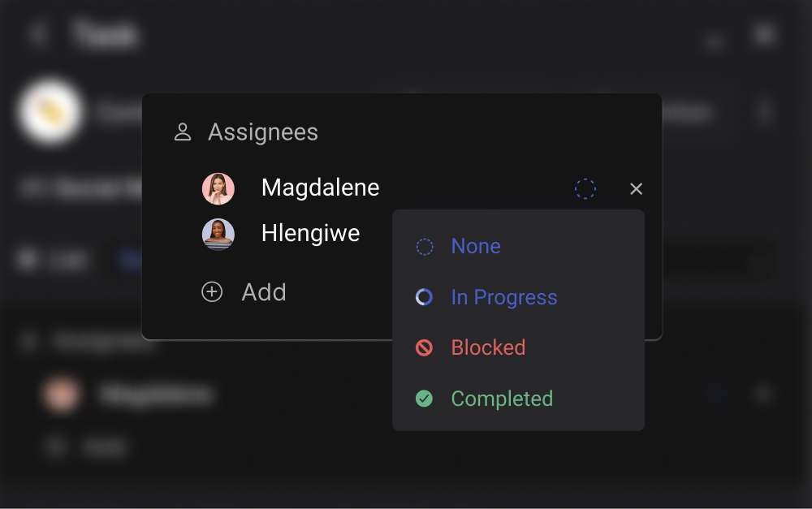Choose Blocked from the status menu
812x509 pixels.
pos(487,347)
